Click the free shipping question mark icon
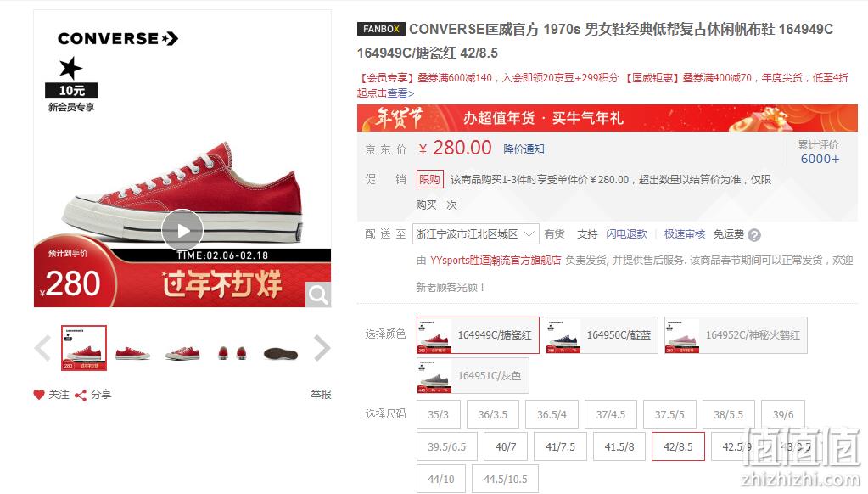The width and height of the screenshot is (868, 494). (x=754, y=235)
